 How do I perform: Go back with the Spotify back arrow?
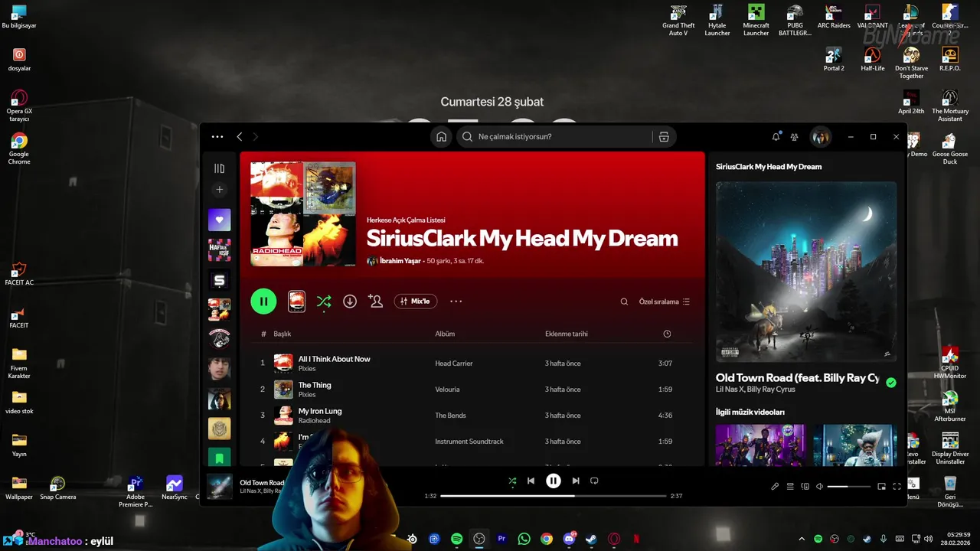(240, 137)
